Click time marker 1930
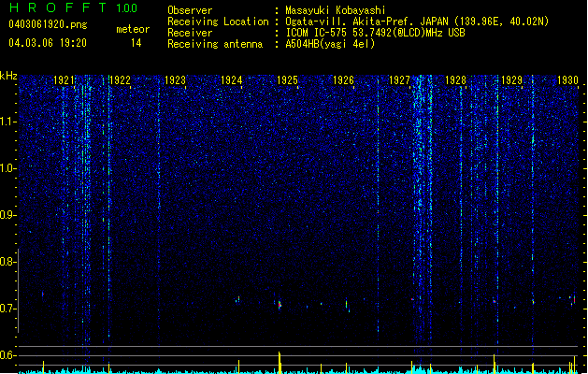Image resolution: width=588 pixels, height=374 pixels. point(567,79)
